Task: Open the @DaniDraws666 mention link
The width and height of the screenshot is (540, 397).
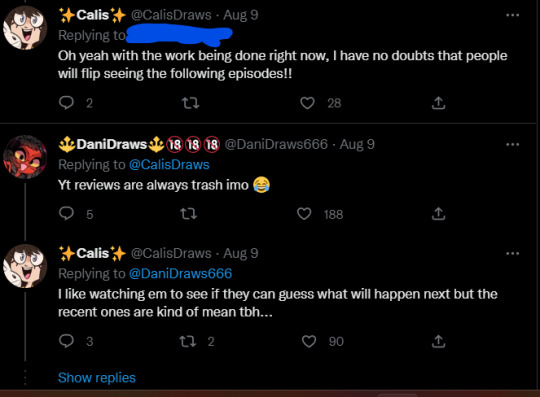Action: click(180, 274)
